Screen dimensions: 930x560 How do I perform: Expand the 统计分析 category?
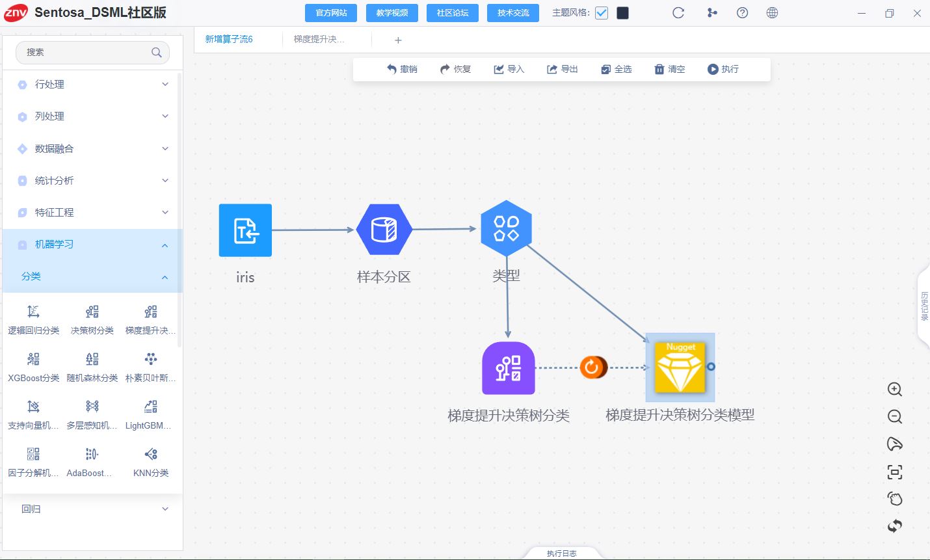[x=92, y=180]
